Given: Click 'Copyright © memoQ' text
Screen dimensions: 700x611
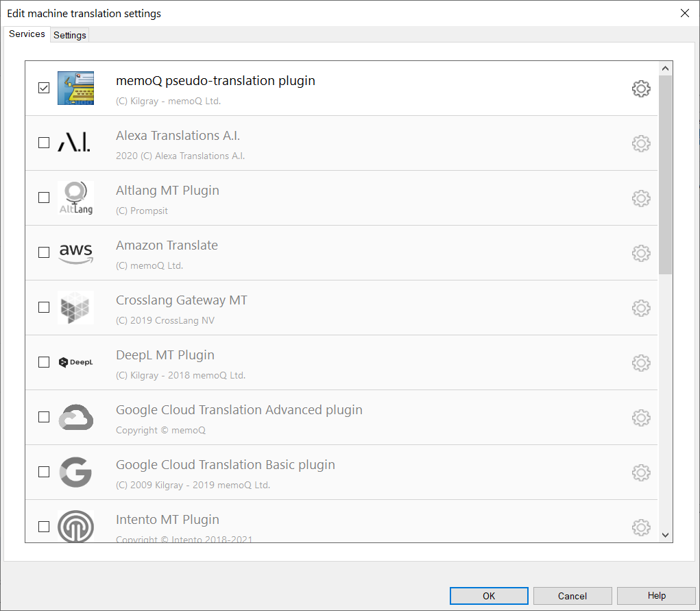Looking at the screenshot, I should [x=160, y=430].
